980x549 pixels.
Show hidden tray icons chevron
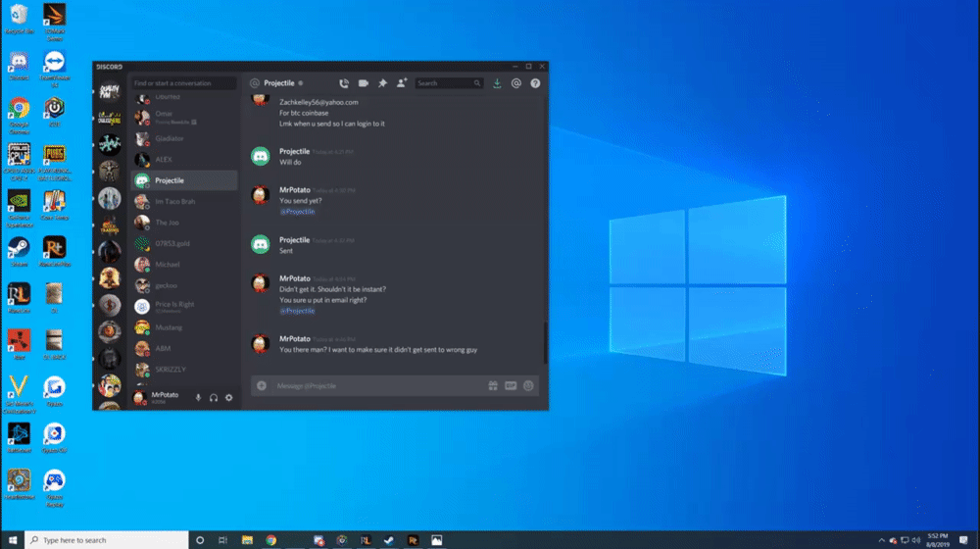coord(881,540)
